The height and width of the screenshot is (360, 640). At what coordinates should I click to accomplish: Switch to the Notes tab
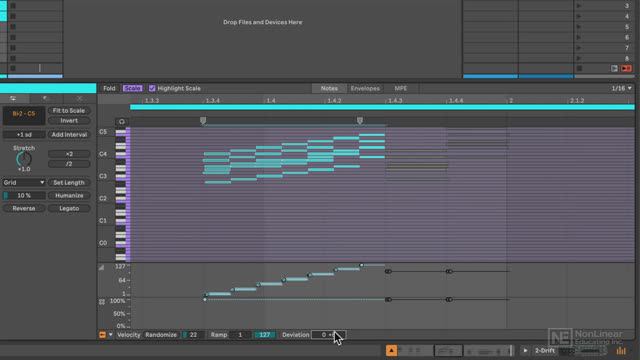(329, 88)
